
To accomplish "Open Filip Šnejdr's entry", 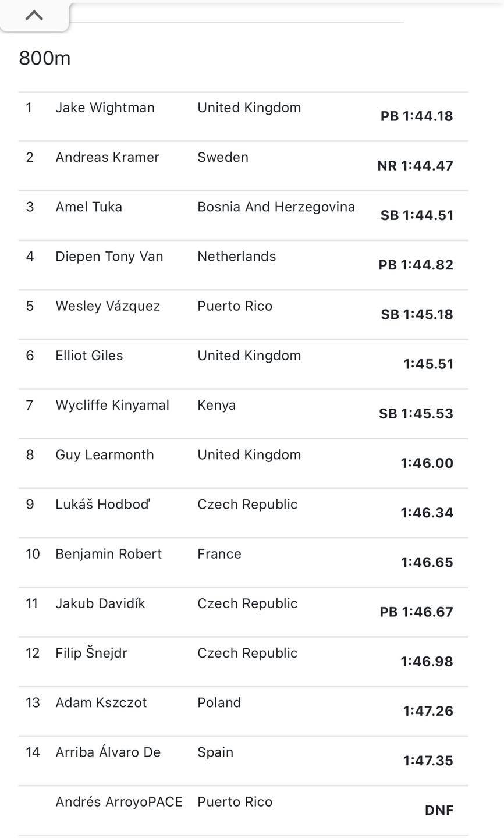I will [x=91, y=653].
